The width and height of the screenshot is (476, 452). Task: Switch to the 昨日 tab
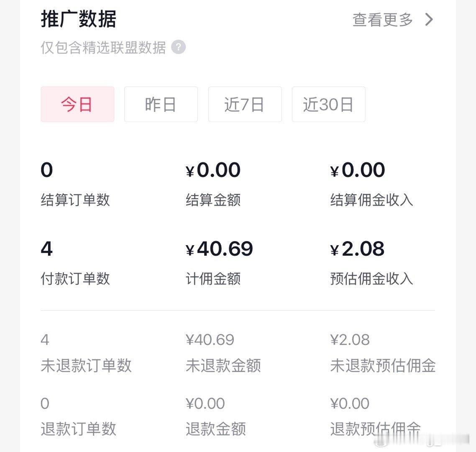161,104
